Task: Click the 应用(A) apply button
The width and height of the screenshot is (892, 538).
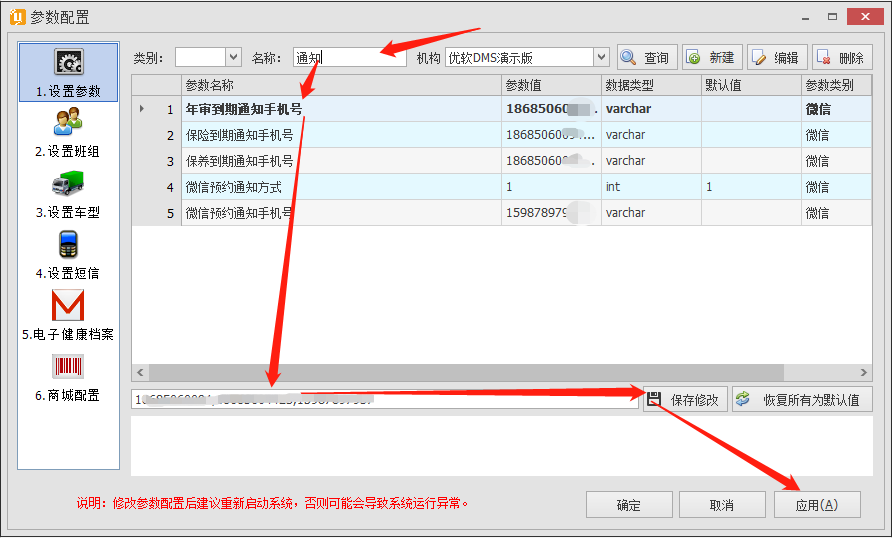Action: [817, 505]
